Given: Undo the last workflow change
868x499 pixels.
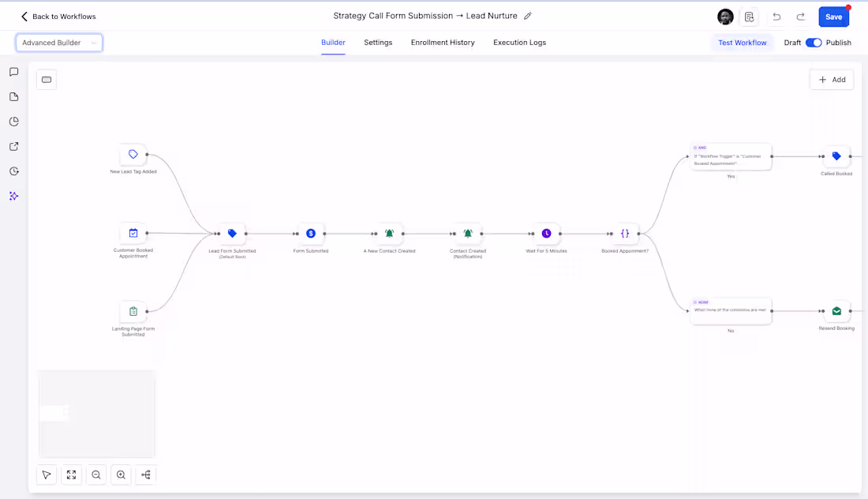Looking at the screenshot, I should [x=777, y=17].
